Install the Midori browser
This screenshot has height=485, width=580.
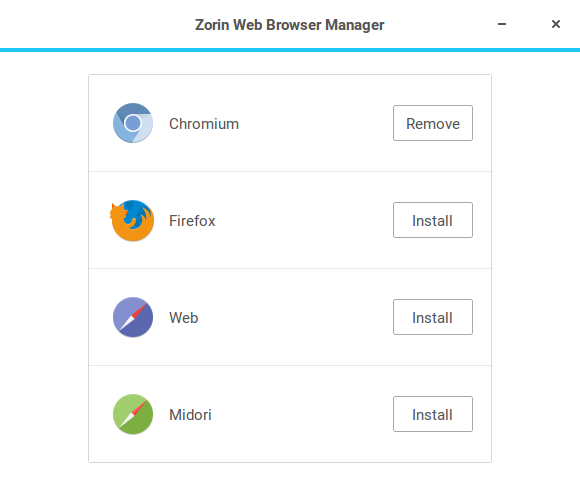click(x=433, y=414)
